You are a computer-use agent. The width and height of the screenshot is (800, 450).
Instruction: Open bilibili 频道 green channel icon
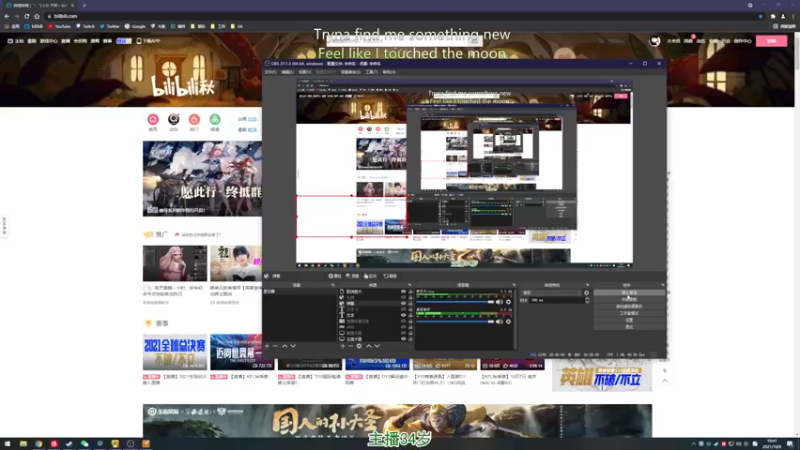pos(215,119)
